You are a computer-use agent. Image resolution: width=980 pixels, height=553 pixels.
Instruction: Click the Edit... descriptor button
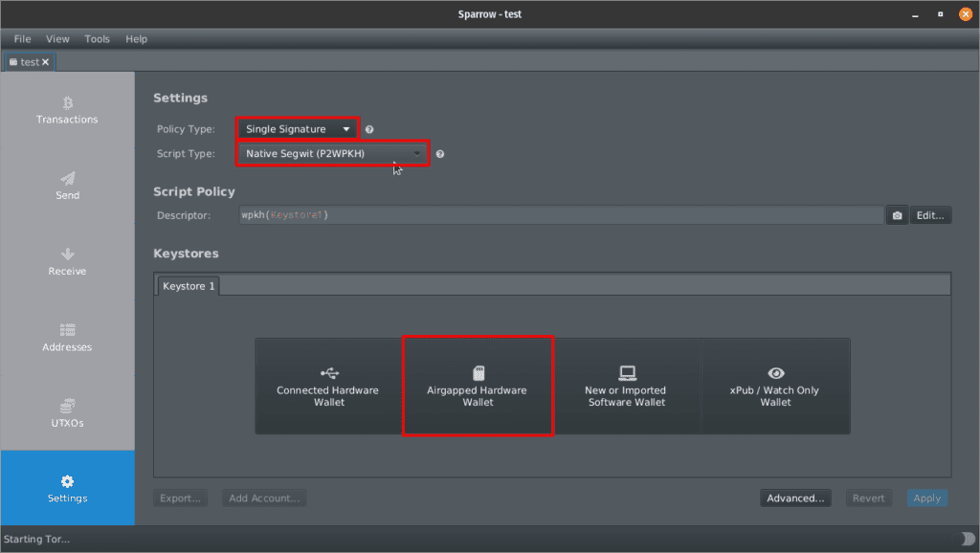point(930,215)
